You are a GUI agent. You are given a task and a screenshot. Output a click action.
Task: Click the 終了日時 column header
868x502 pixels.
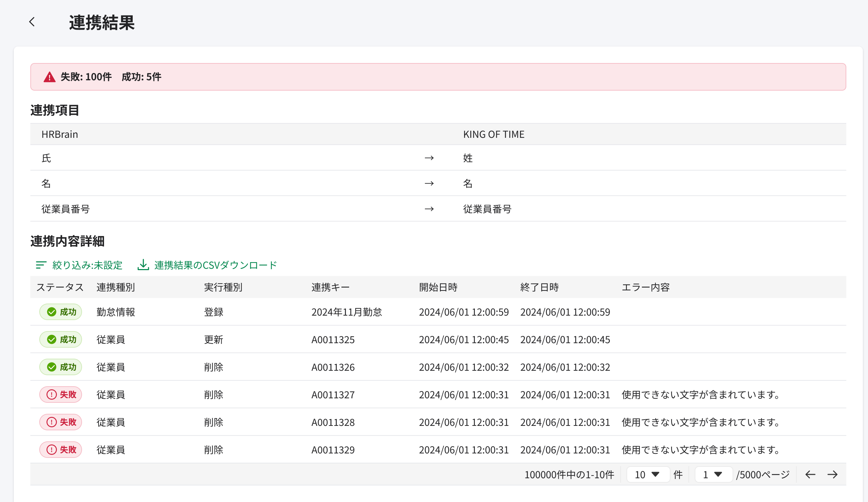coord(540,287)
